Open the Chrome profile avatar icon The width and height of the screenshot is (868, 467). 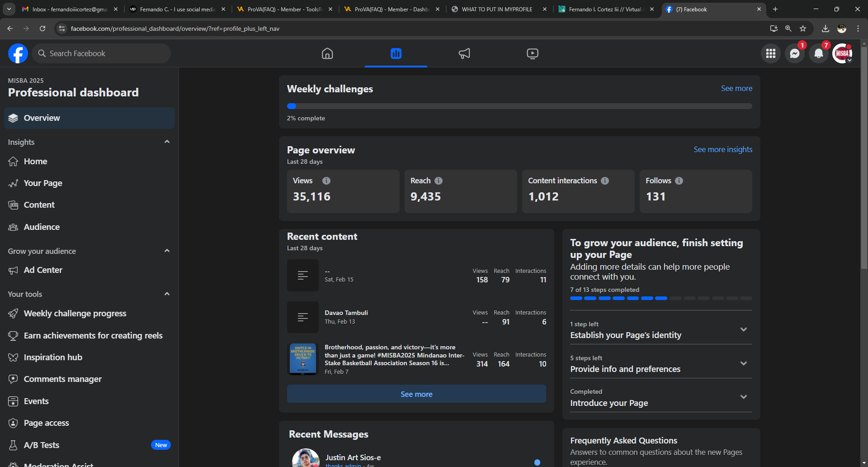842,29
